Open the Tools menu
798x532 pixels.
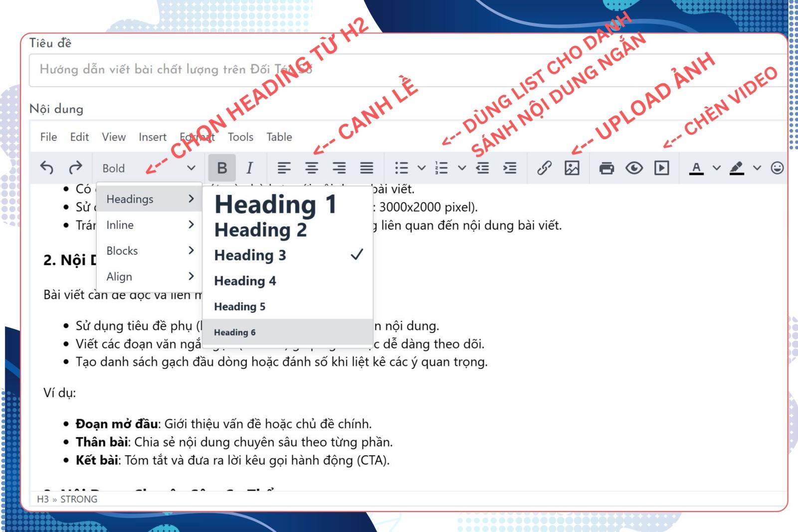pyautogui.click(x=240, y=137)
